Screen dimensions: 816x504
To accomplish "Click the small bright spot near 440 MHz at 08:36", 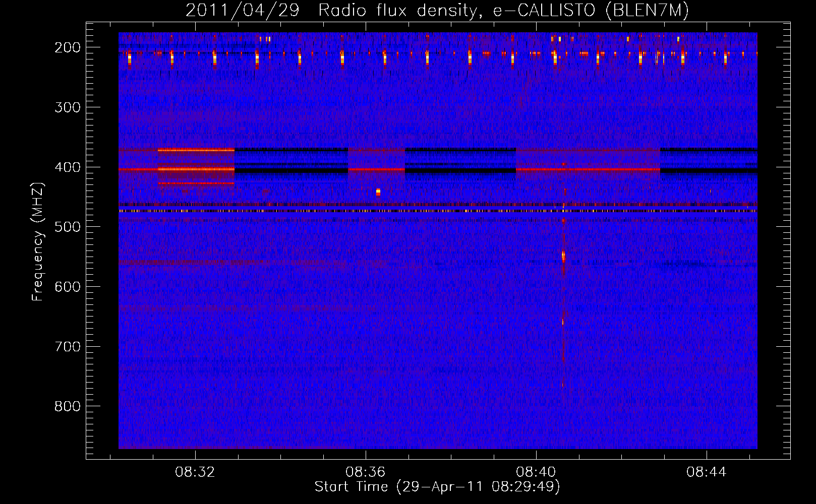I will click(378, 192).
